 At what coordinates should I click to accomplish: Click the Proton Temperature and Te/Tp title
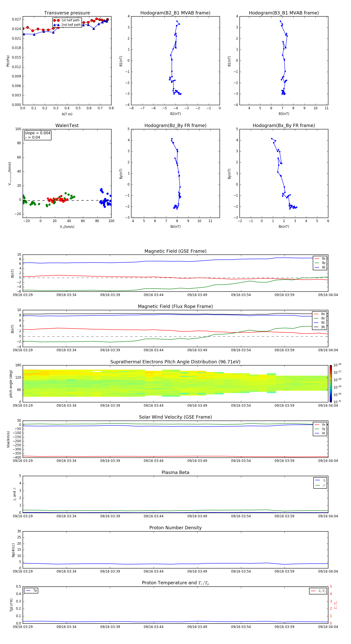175,583
